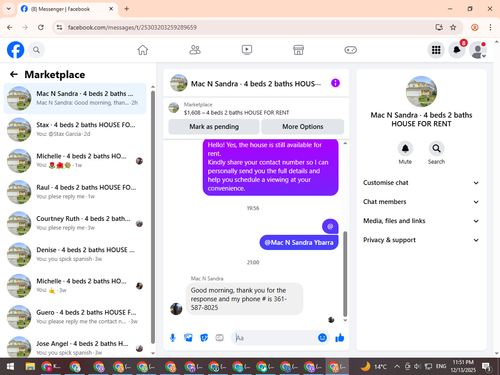Open the Marketplace storefront icon
500x375 pixels.
(298, 50)
